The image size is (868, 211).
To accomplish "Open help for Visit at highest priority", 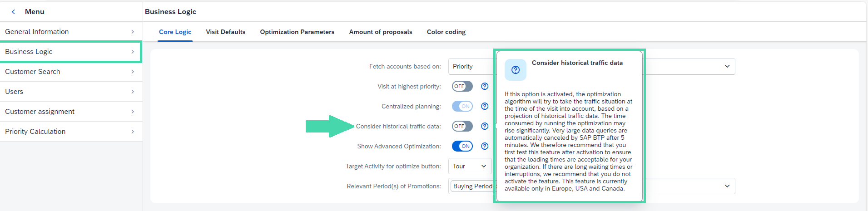I will point(485,86).
